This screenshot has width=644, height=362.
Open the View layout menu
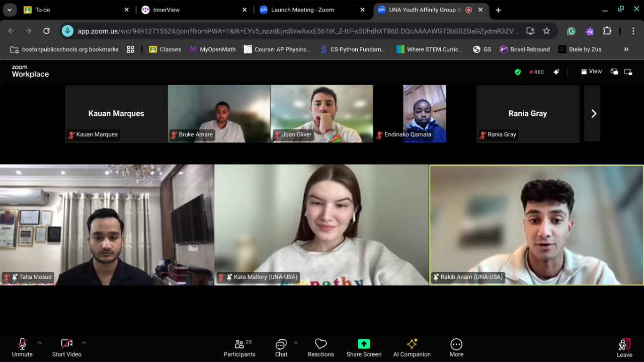(x=592, y=71)
